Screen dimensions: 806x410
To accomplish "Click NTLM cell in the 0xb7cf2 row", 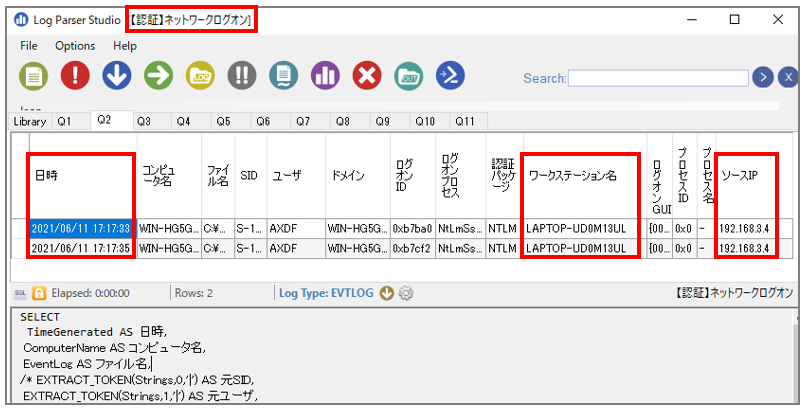I will tap(504, 248).
